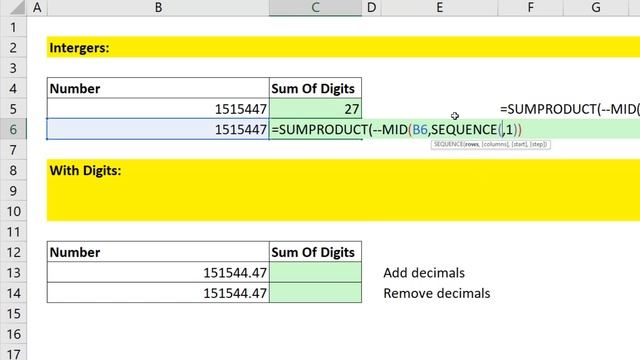This screenshot has height=360, width=640.
Task: Select column F header
Action: point(530,7)
